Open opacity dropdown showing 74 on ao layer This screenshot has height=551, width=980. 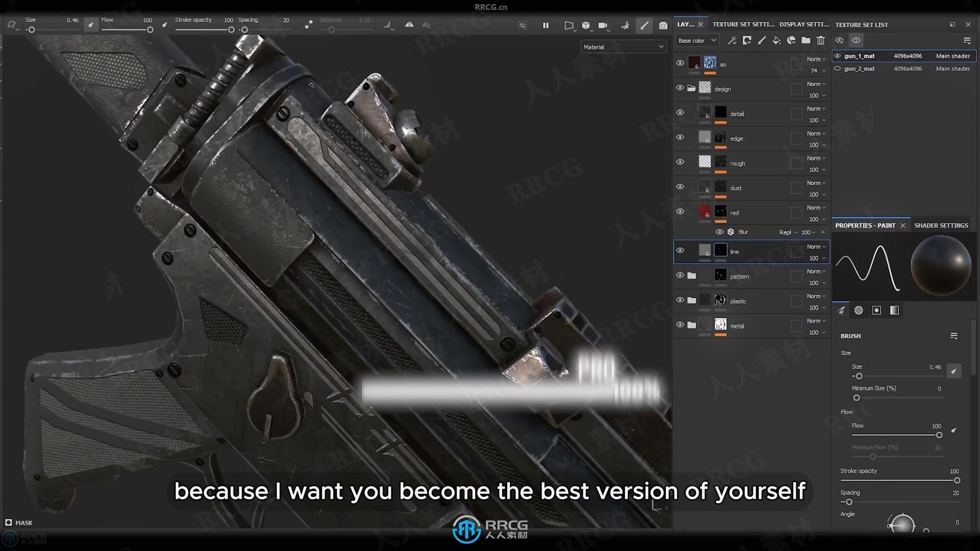pos(818,70)
